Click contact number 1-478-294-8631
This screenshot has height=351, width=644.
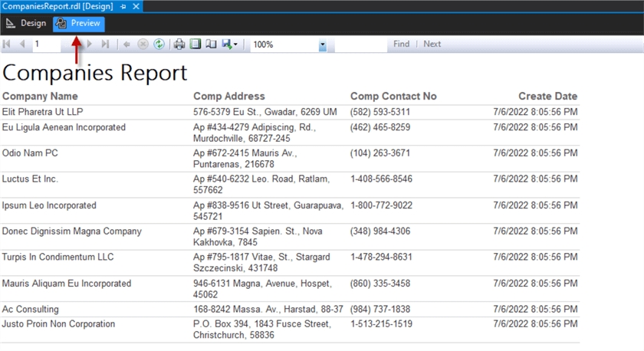tap(381, 257)
